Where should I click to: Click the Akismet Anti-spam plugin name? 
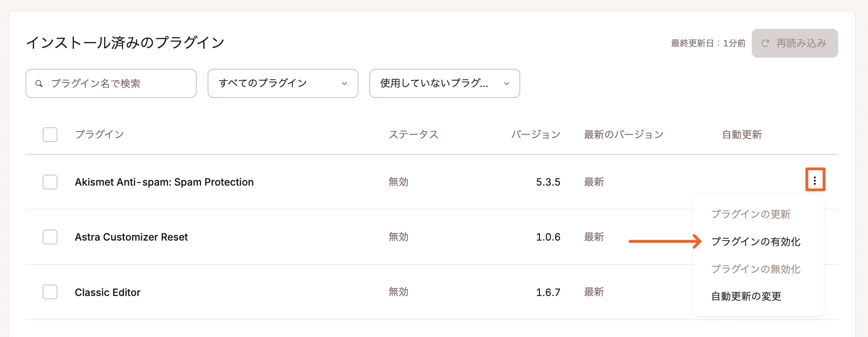point(164,182)
